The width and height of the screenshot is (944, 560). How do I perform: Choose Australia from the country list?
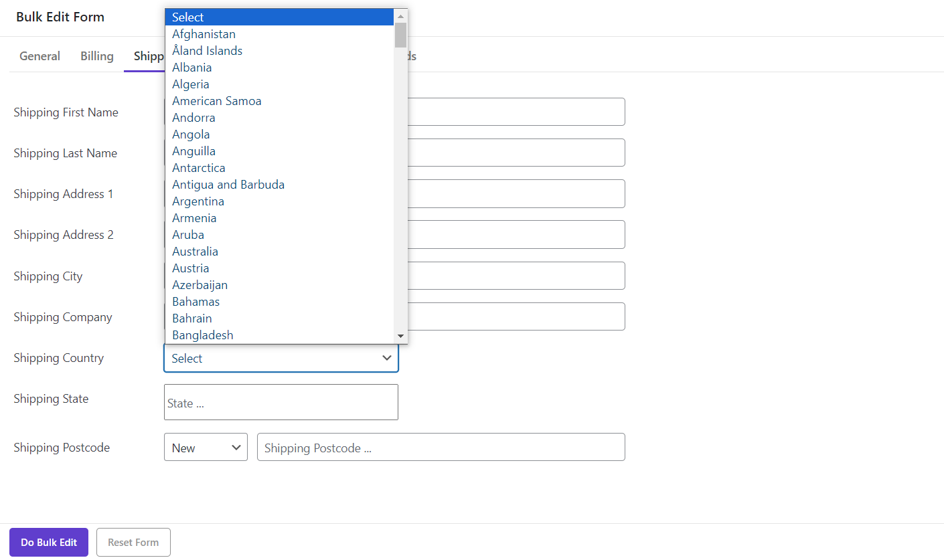195,252
